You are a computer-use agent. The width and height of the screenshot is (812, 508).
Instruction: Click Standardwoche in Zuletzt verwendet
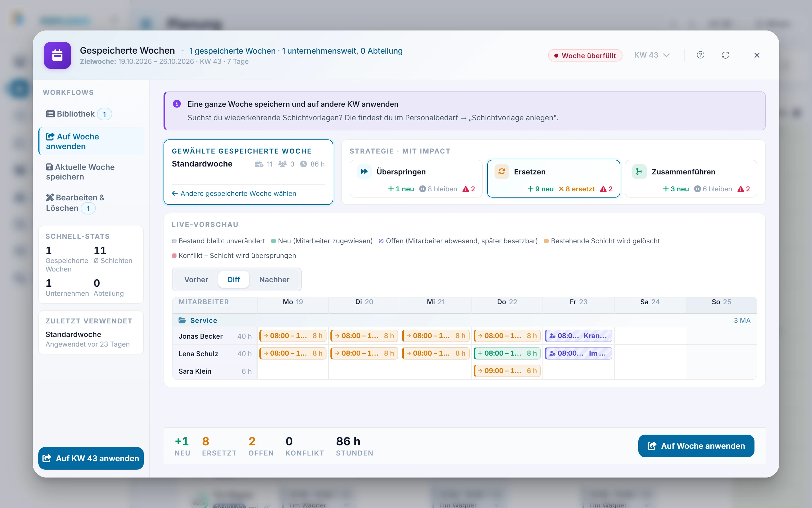click(73, 334)
